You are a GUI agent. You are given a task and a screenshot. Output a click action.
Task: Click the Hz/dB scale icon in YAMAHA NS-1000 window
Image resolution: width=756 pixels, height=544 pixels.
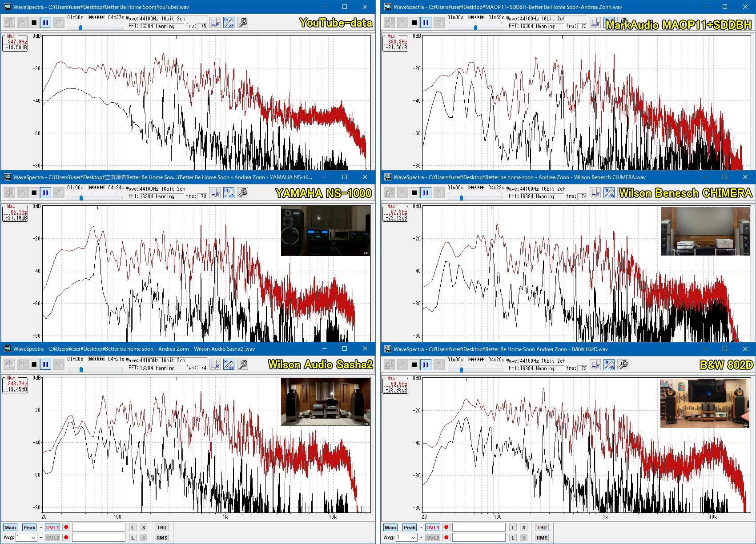[x=229, y=192]
